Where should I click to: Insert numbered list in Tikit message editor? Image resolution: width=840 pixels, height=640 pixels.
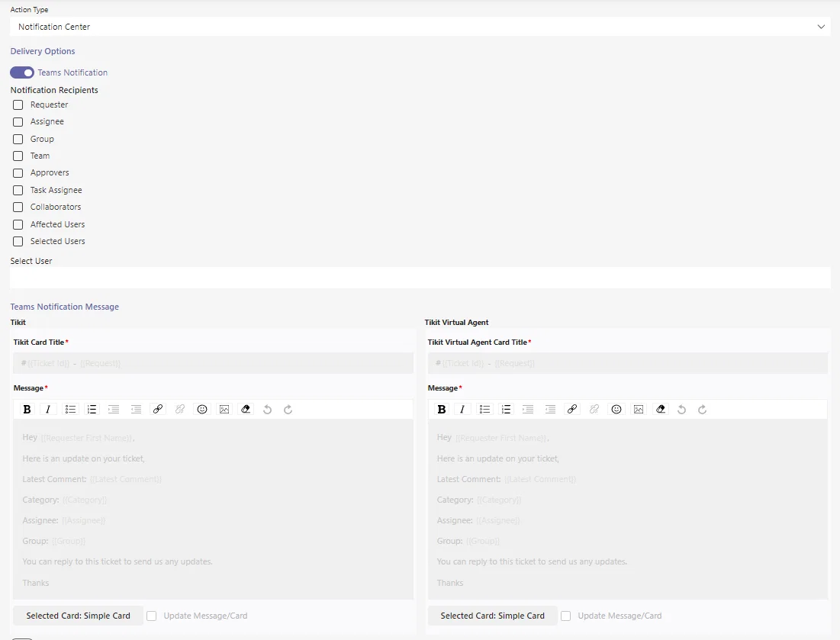click(x=92, y=409)
